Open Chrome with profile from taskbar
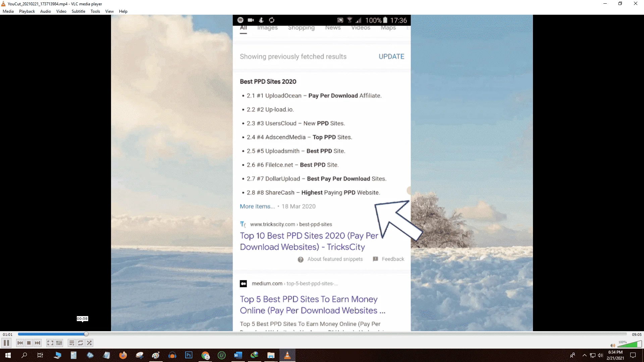The width and height of the screenshot is (644, 362). click(x=205, y=355)
